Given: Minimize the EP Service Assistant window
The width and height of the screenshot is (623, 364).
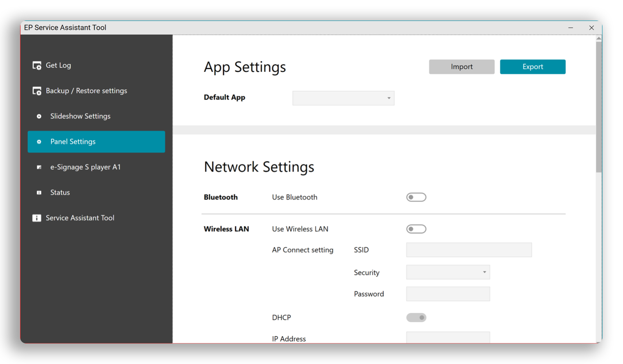Looking at the screenshot, I should click(x=570, y=28).
